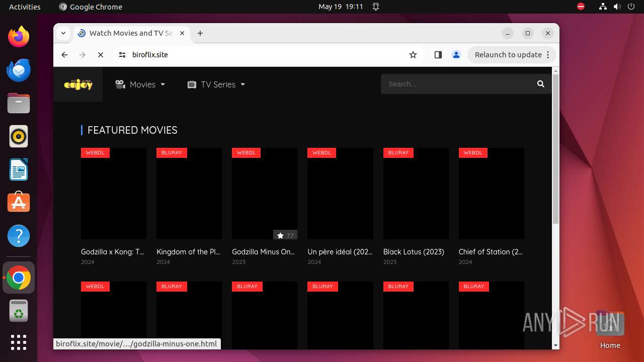
Task: Open Godzilla Minus One movie title
Action: [x=264, y=252]
